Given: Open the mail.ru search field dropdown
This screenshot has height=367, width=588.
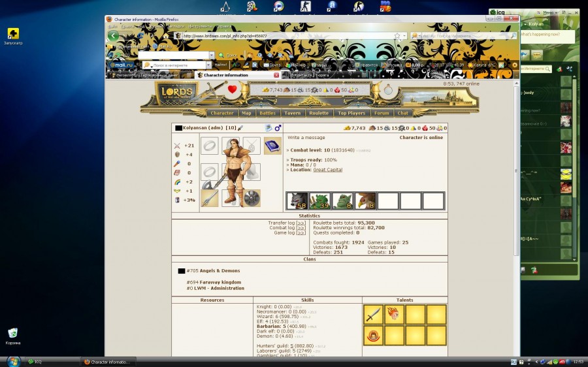Looking at the screenshot, I should 209,65.
